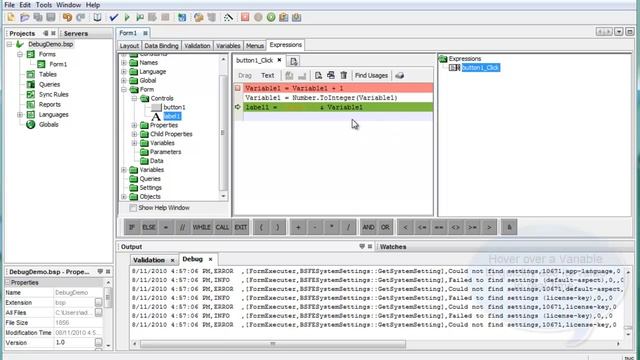This screenshot has height=360, width=640.
Task: Click the CALL button
Action: [222, 227]
